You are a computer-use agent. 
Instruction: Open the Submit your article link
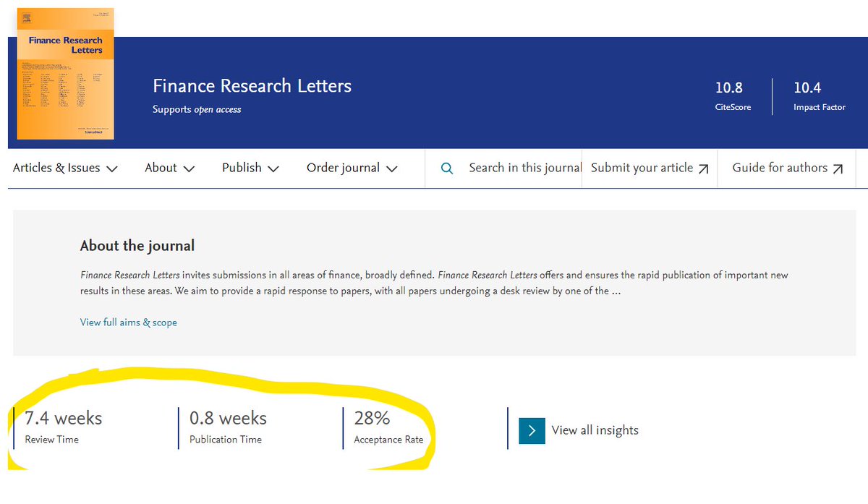[x=650, y=168]
